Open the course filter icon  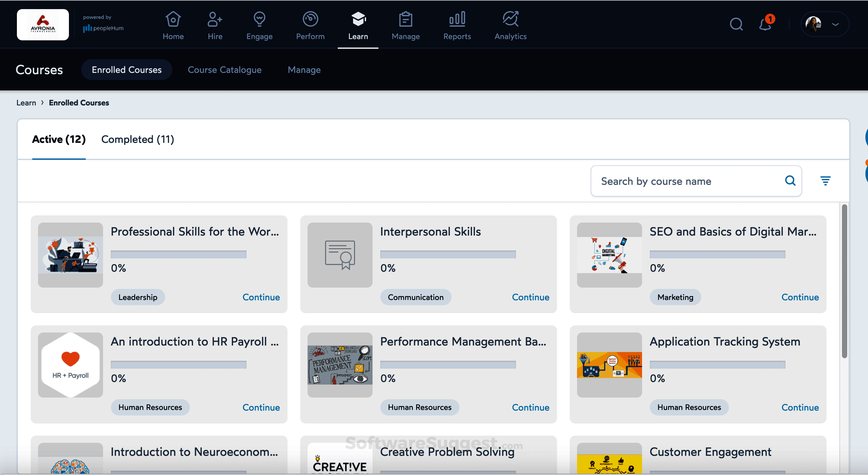coord(825,181)
